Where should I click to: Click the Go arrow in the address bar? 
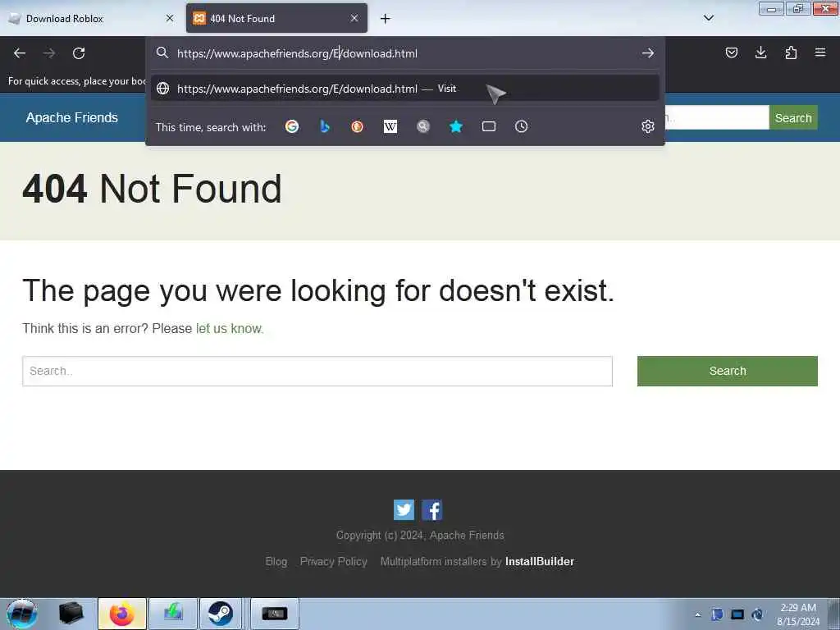648,53
